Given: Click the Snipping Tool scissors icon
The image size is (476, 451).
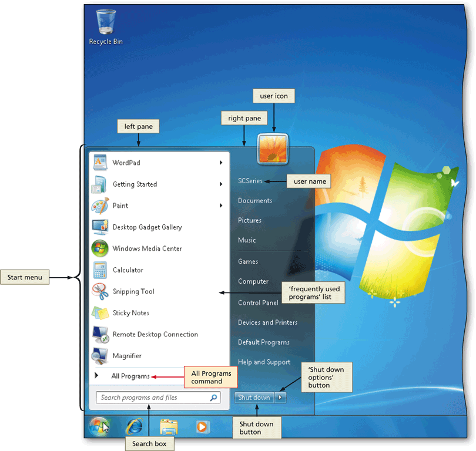Looking at the screenshot, I should click(100, 291).
